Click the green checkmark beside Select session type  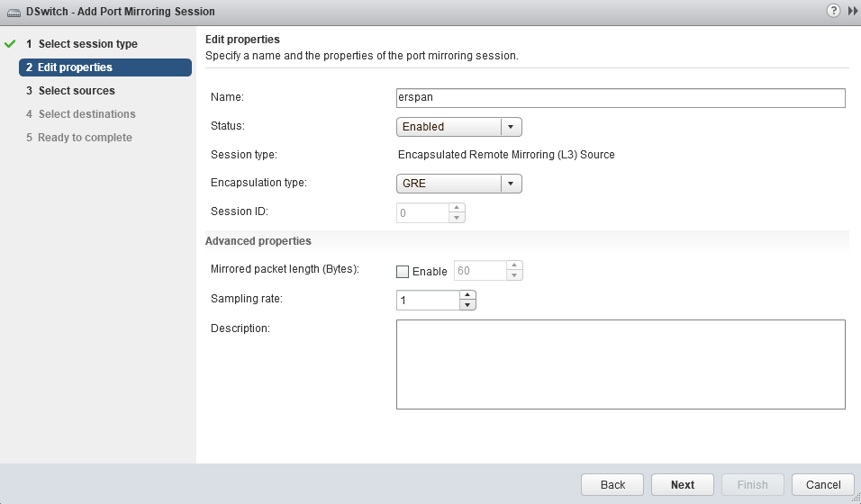click(11, 44)
